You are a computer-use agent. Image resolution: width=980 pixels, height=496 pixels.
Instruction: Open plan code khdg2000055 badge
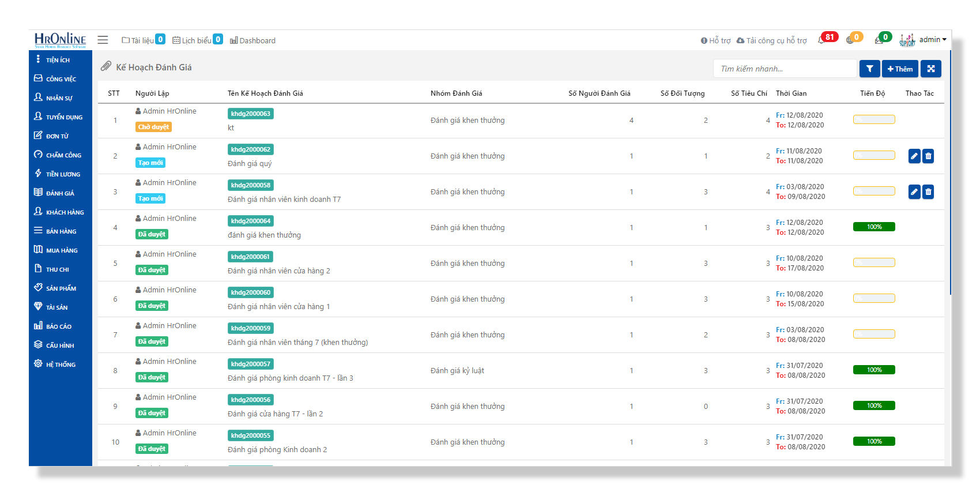coord(251,435)
